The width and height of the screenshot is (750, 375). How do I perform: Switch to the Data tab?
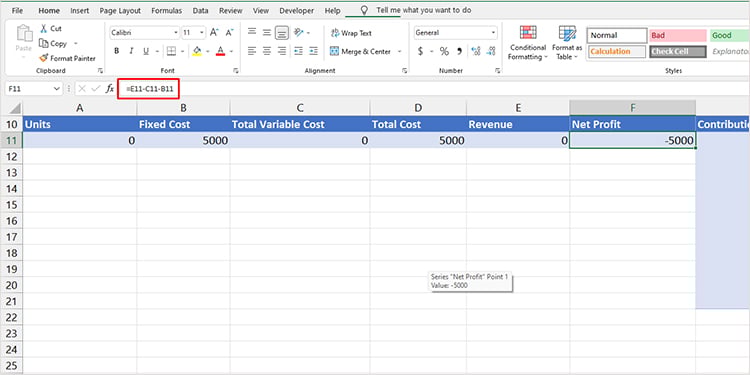click(x=200, y=11)
